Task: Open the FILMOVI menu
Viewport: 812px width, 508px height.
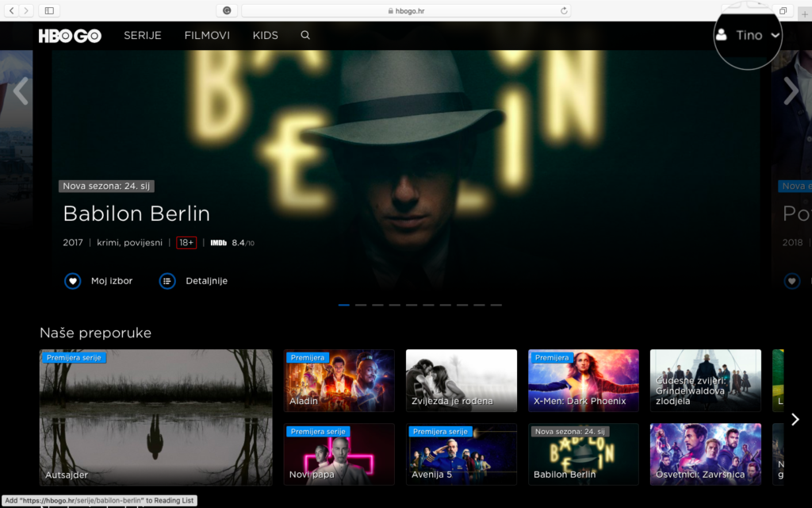Action: click(207, 36)
